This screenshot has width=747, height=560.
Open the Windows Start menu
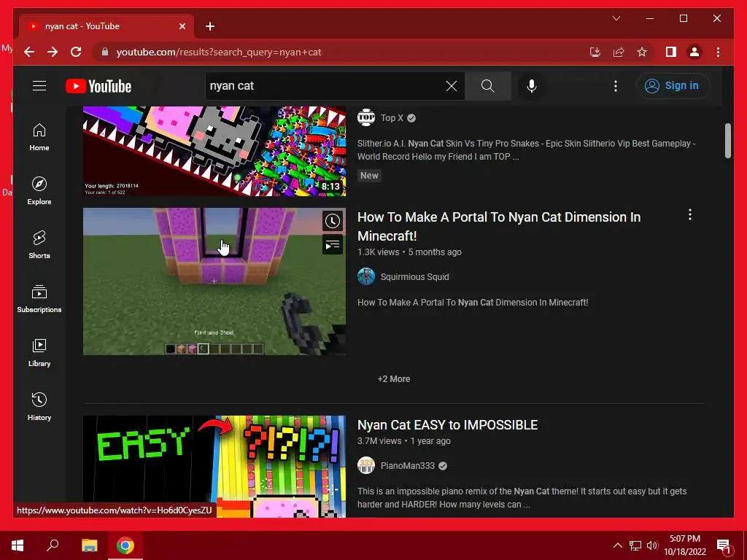[x=18, y=545]
